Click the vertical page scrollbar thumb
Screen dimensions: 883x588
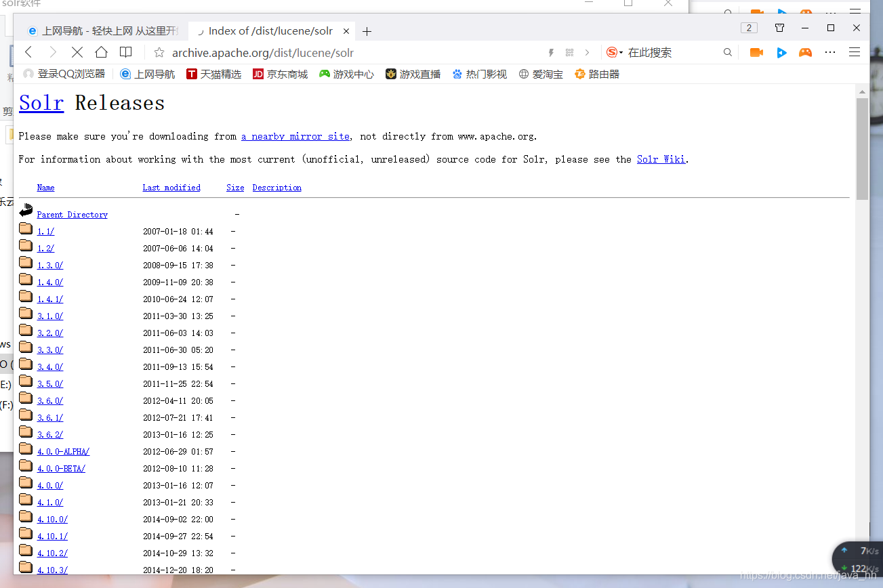(x=862, y=149)
